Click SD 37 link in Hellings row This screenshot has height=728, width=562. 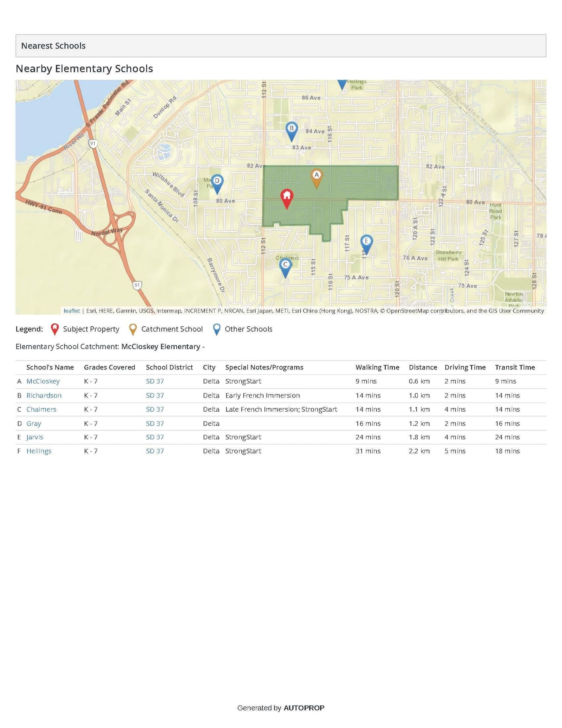155,451
